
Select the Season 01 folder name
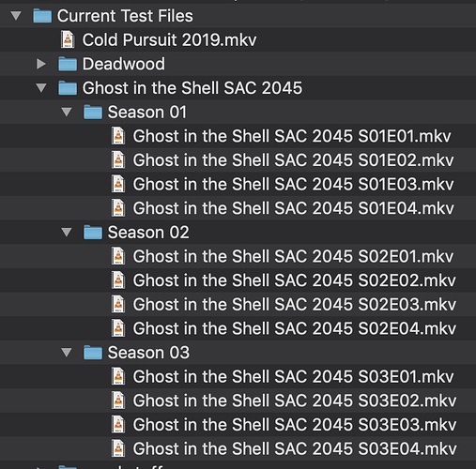(147, 113)
